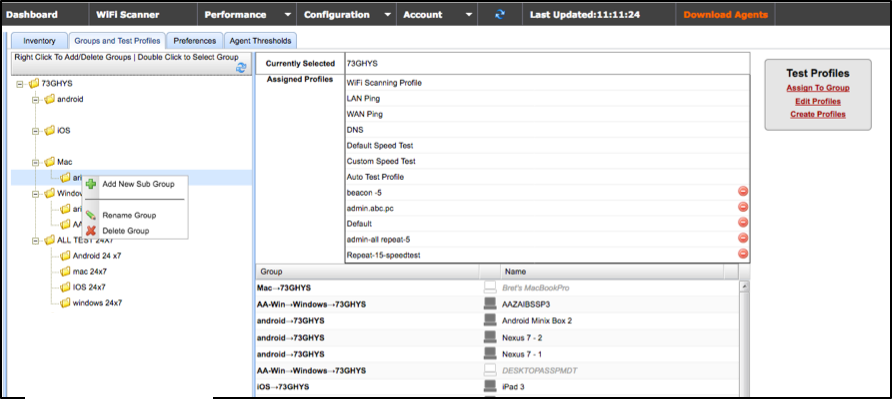
Task: Open the Dashboard menu
Action: coord(32,15)
